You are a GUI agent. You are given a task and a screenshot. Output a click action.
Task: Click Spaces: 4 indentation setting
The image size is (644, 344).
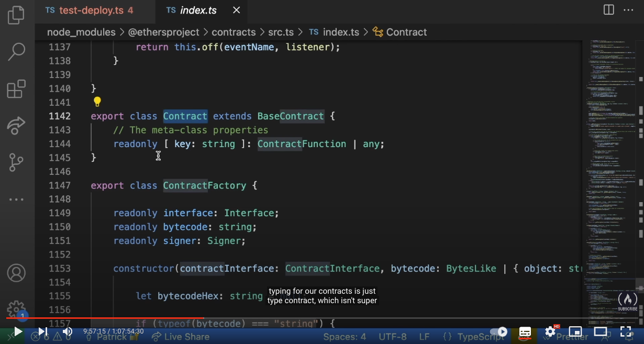coord(345,337)
